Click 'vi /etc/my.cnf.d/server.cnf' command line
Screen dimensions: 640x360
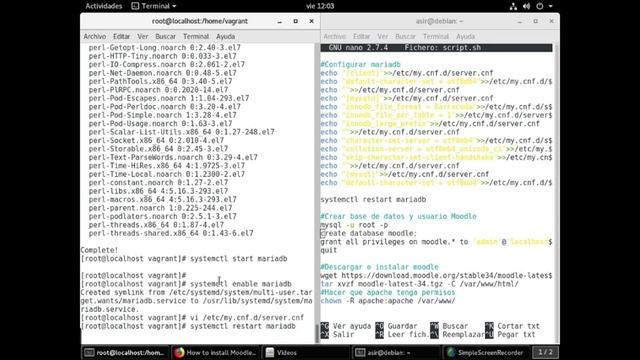(x=247, y=318)
